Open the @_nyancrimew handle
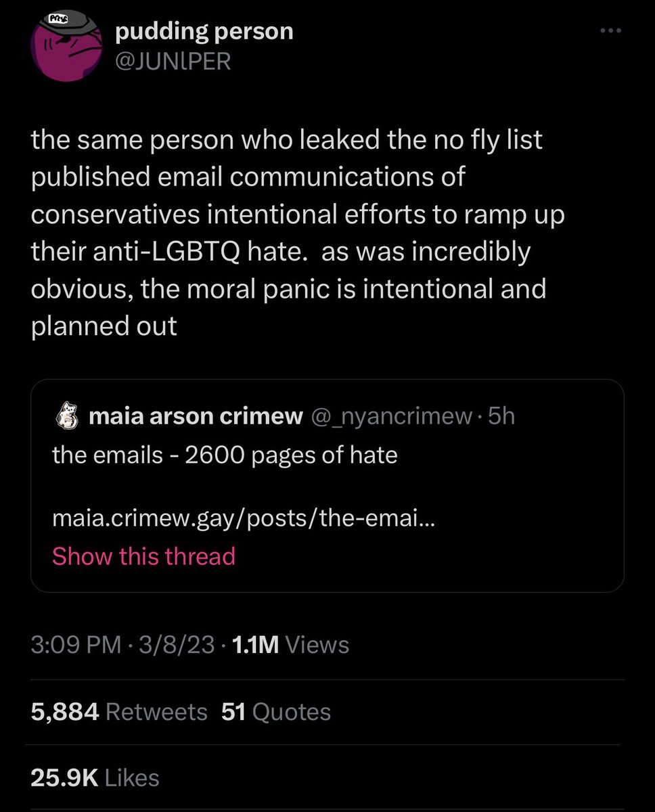The image size is (655, 812). click(x=390, y=417)
